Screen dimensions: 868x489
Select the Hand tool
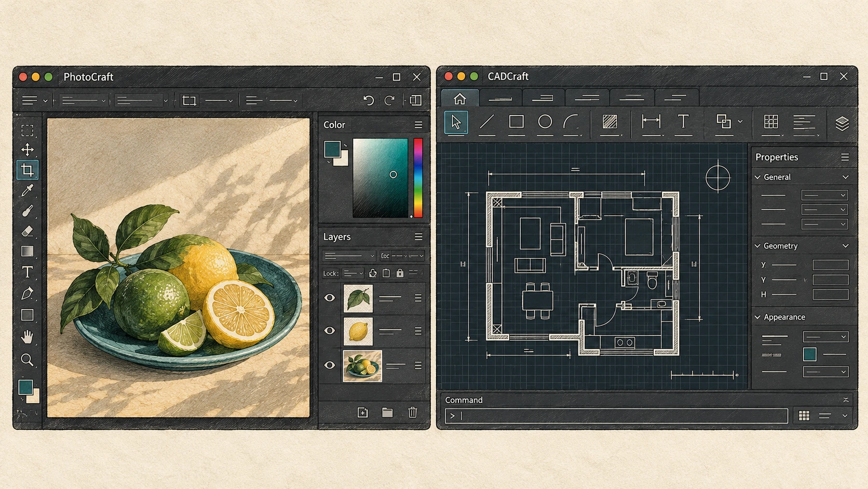28,337
